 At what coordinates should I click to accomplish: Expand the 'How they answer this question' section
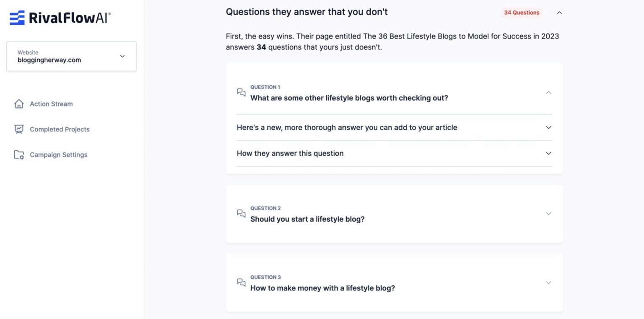[548, 153]
